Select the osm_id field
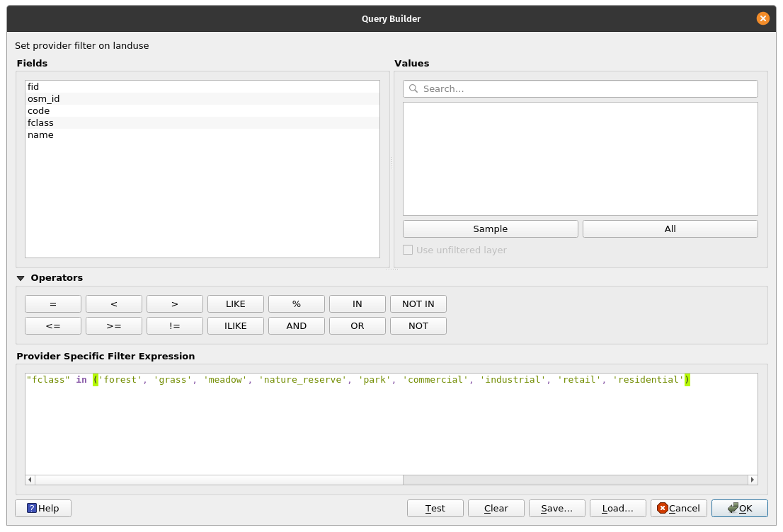The height and width of the screenshot is (532, 783). pyautogui.click(x=43, y=98)
